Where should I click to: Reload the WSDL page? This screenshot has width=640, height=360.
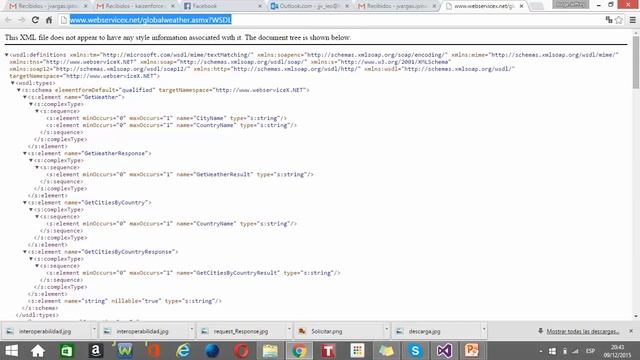pyautogui.click(x=35, y=20)
